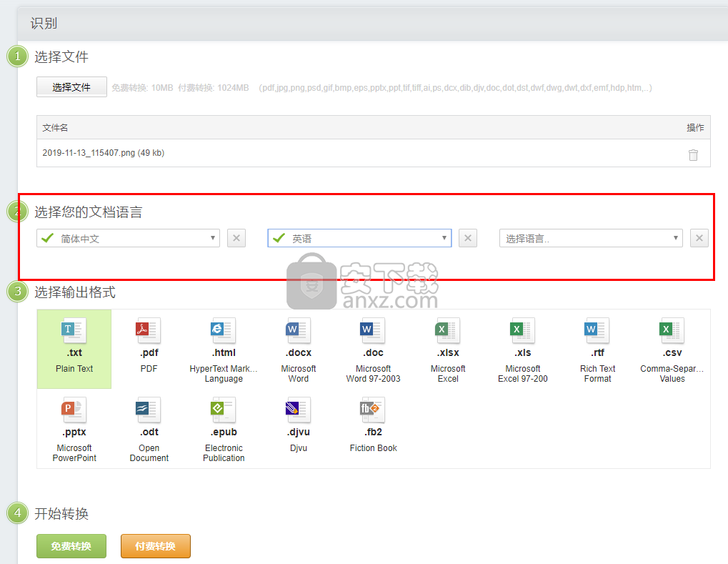The height and width of the screenshot is (564, 728).
Task: Click the 识别 page title
Action: click(x=44, y=23)
